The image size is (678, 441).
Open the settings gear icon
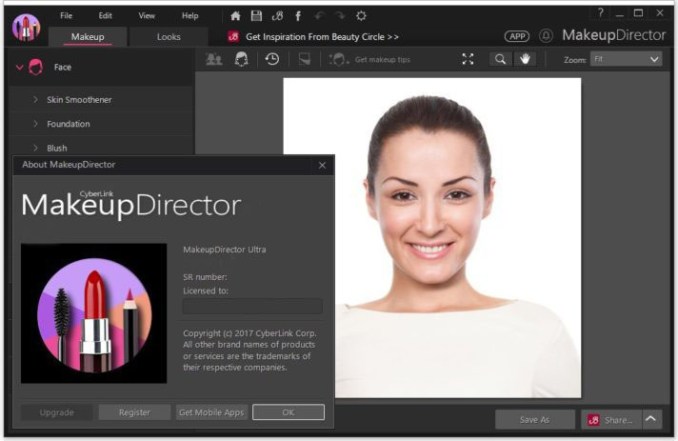[x=361, y=16]
